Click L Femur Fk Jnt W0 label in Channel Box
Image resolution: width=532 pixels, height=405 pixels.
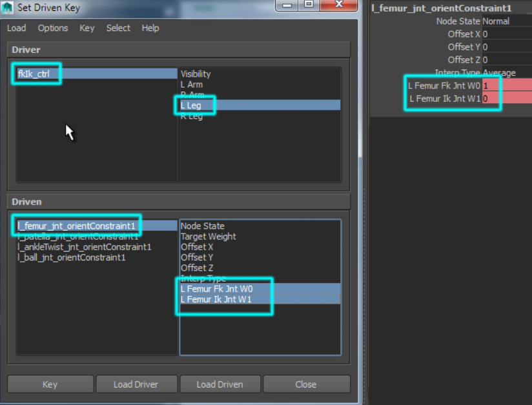444,86
